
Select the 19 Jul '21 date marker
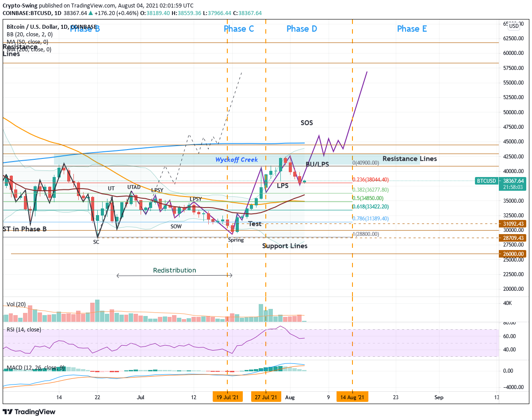[227, 397]
